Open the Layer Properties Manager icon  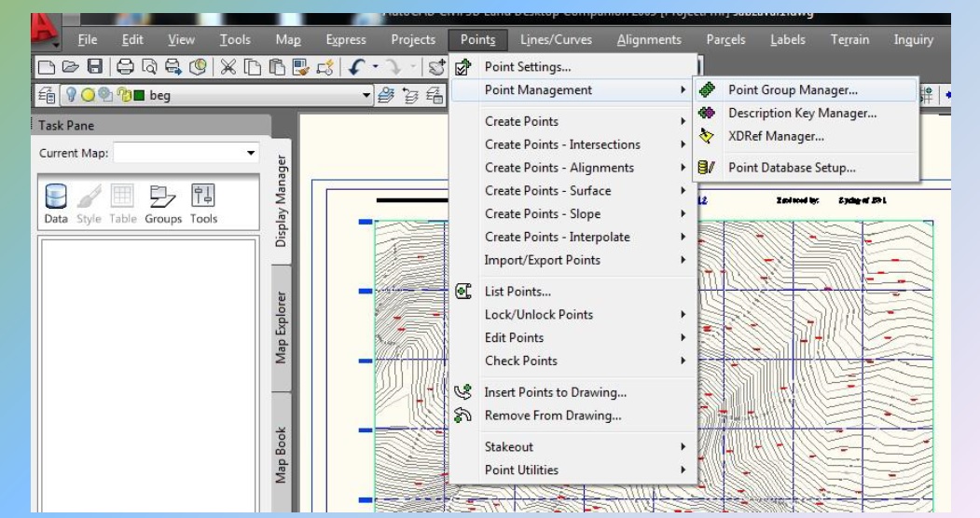[x=47, y=95]
